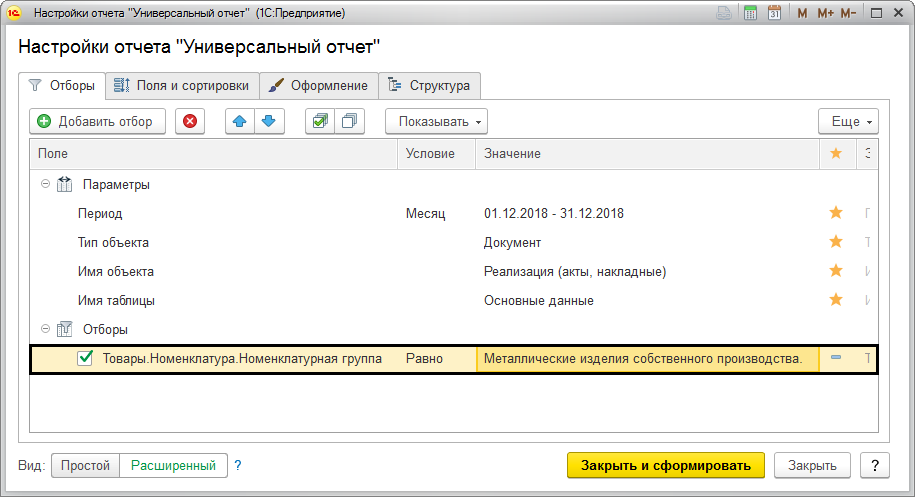This screenshot has width=915, height=497.
Task: Open the Показывать dropdown
Action: 436,121
